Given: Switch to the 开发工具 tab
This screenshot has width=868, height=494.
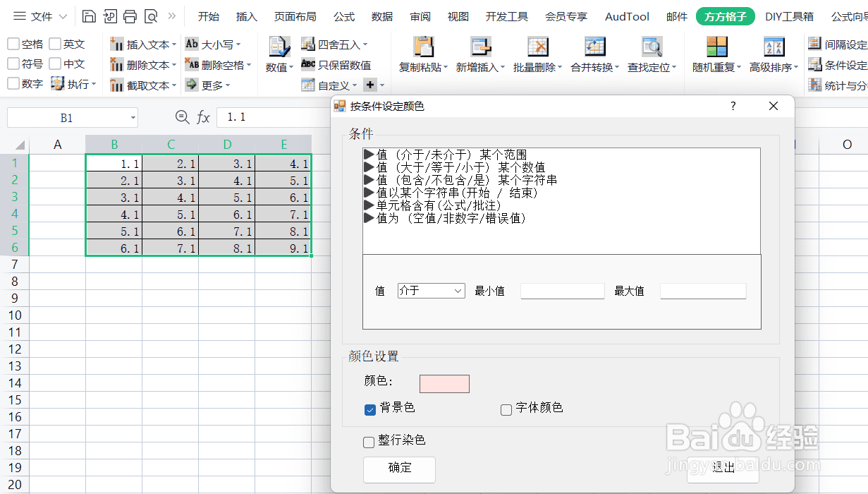Looking at the screenshot, I should (x=507, y=16).
